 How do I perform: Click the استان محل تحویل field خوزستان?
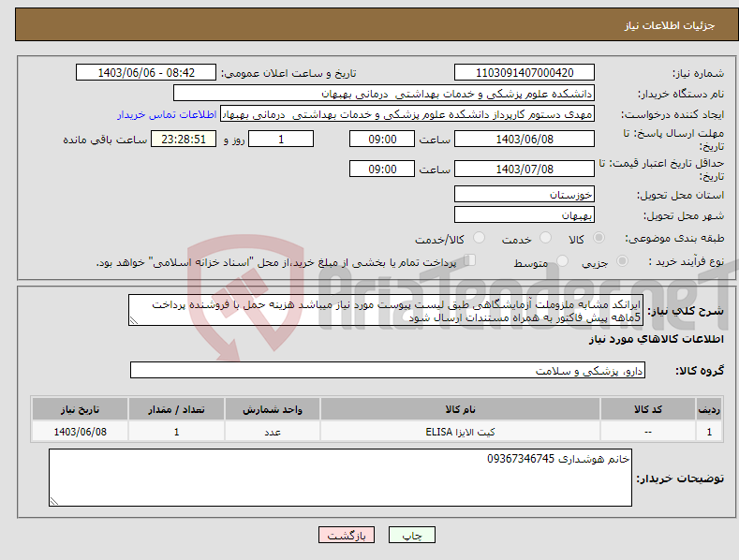(525, 194)
